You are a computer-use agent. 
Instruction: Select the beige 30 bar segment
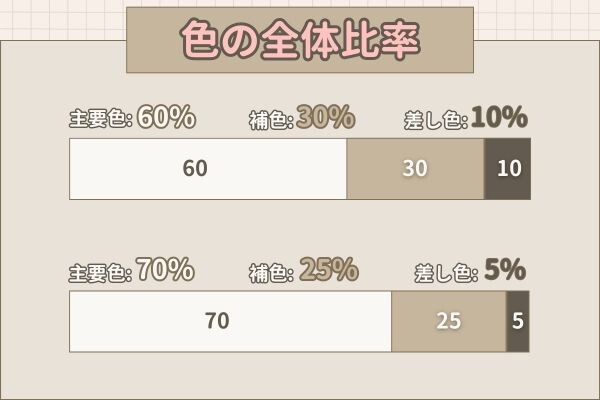(415, 169)
